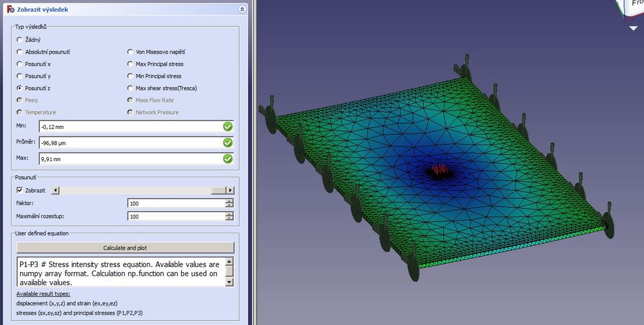The width and height of the screenshot is (644, 325).
Task: Collapse the Zobrazit výsledek panel
Action: coord(241,10)
